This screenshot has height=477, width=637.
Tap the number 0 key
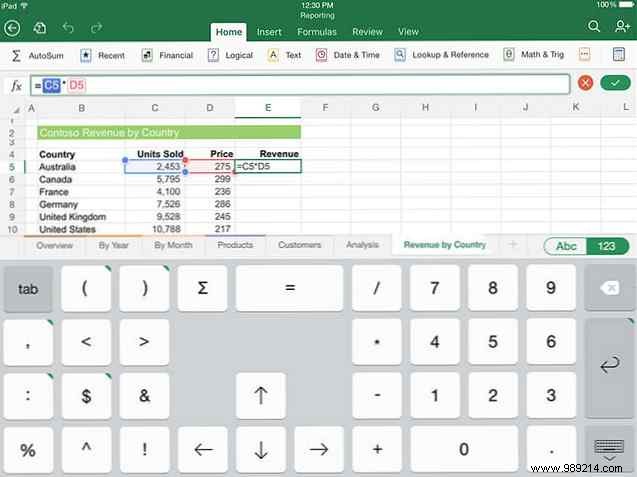click(x=464, y=449)
